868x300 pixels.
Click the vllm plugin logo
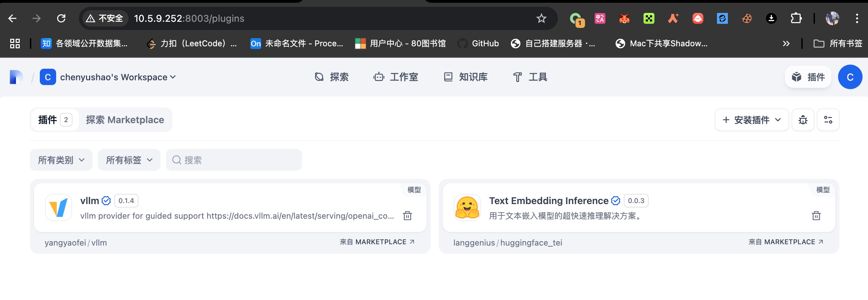(x=59, y=207)
